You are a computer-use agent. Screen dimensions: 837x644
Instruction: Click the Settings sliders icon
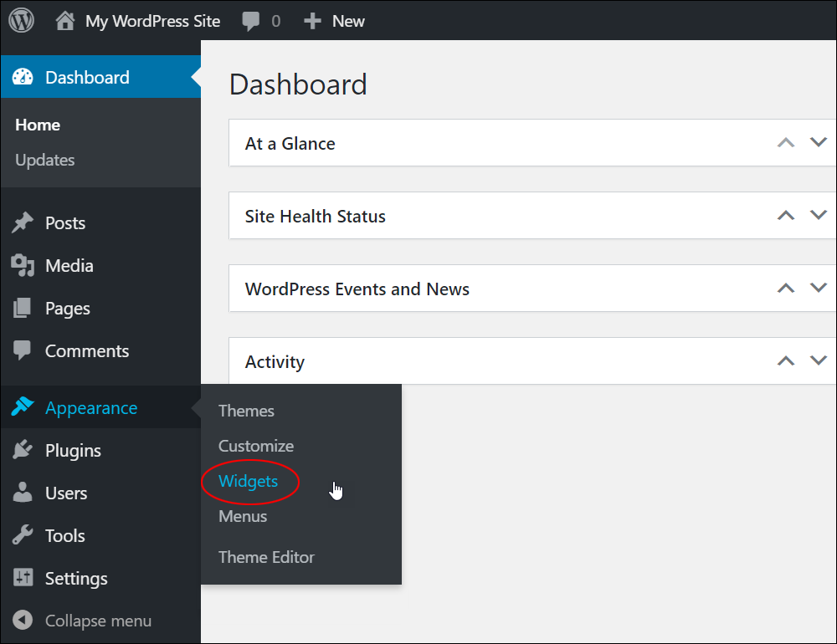point(23,577)
